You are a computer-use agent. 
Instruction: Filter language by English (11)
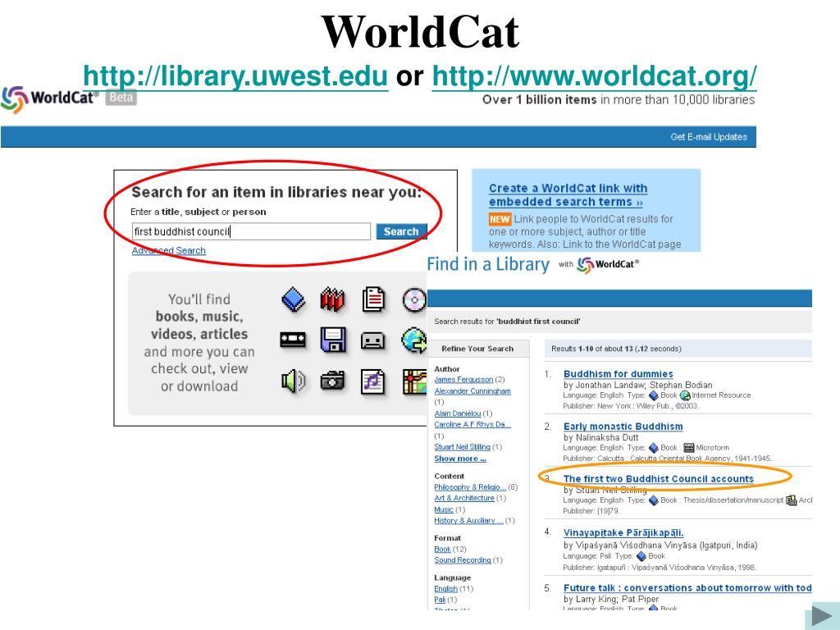pyautogui.click(x=445, y=589)
